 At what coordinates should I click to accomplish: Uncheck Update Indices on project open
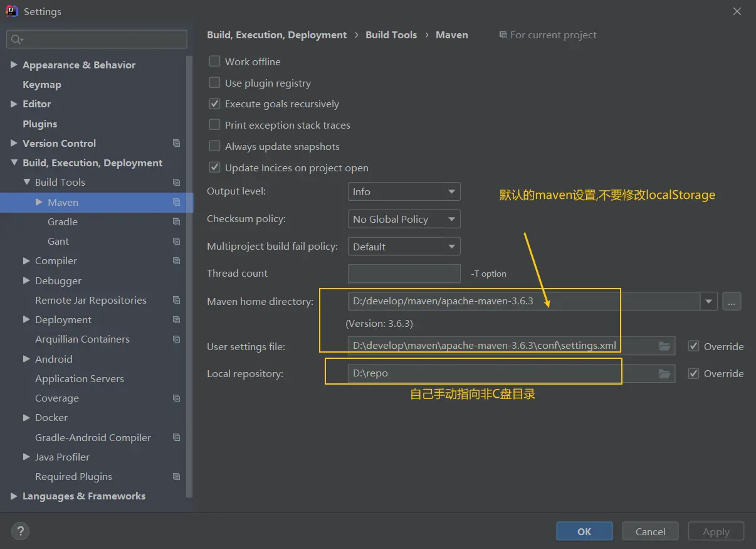(214, 168)
